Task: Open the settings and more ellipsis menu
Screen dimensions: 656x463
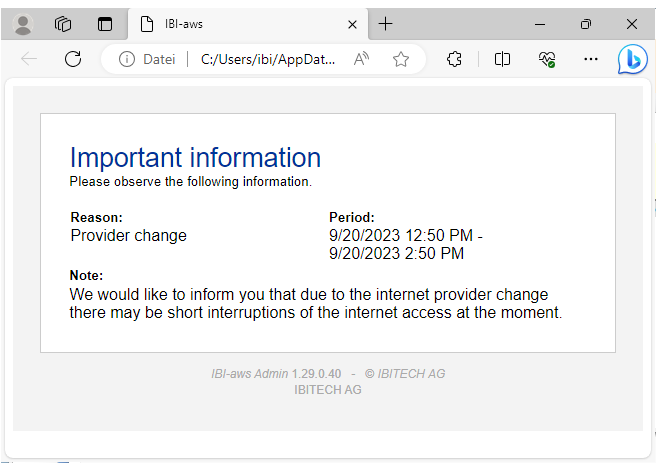Action: 591,59
